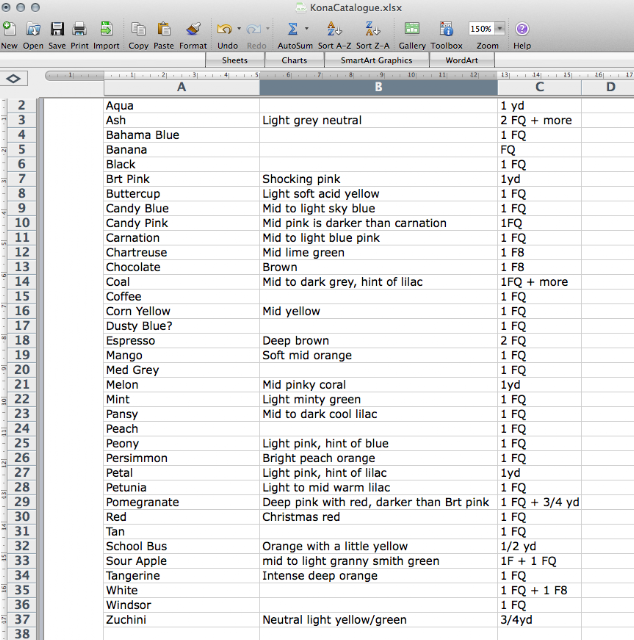Undo the last action

coord(224,29)
